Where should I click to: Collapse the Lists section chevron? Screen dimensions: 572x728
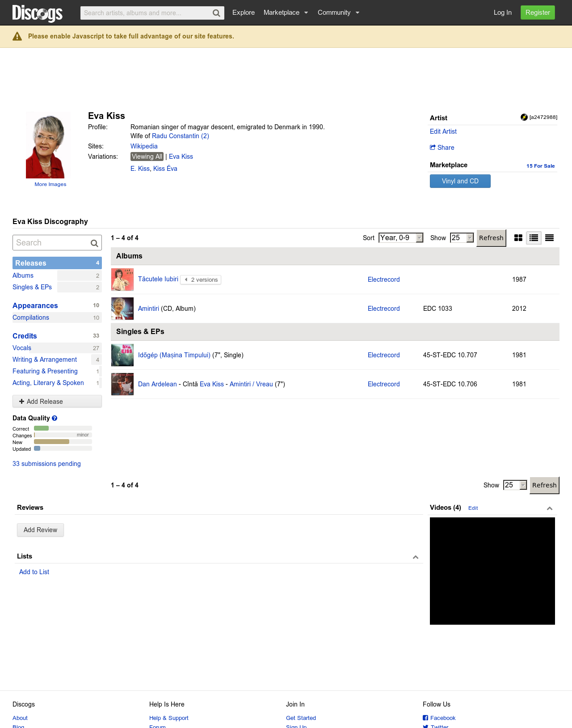pyautogui.click(x=416, y=557)
